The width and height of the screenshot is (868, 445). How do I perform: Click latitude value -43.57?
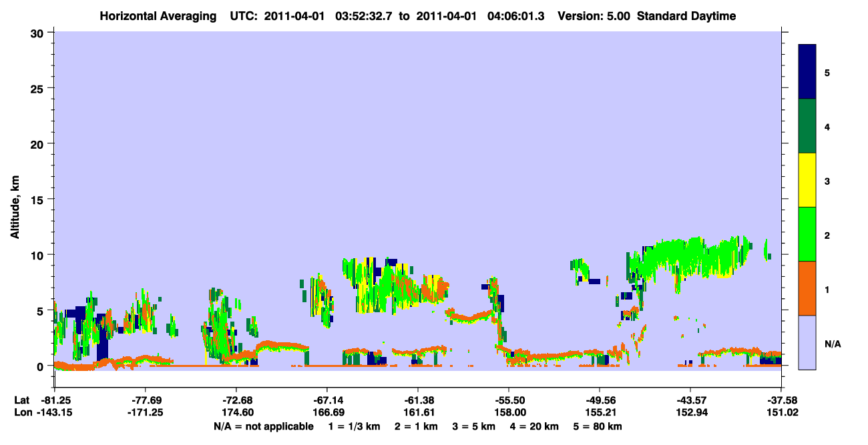click(x=690, y=400)
